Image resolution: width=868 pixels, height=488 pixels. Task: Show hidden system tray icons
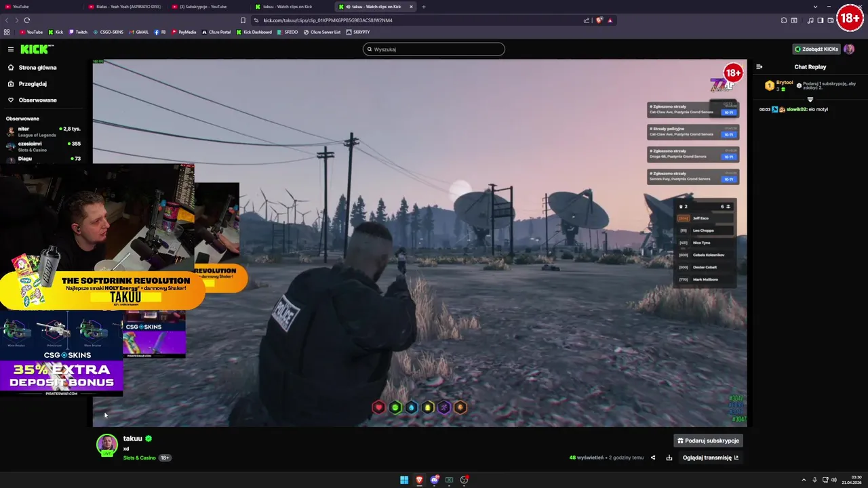(804, 480)
